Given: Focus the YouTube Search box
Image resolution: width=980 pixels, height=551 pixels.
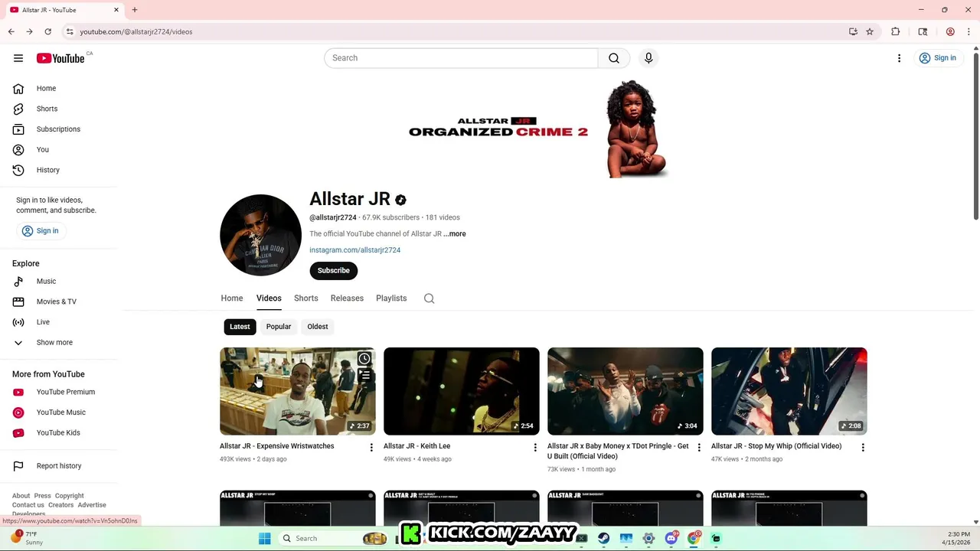Looking at the screenshot, I should click(x=461, y=58).
